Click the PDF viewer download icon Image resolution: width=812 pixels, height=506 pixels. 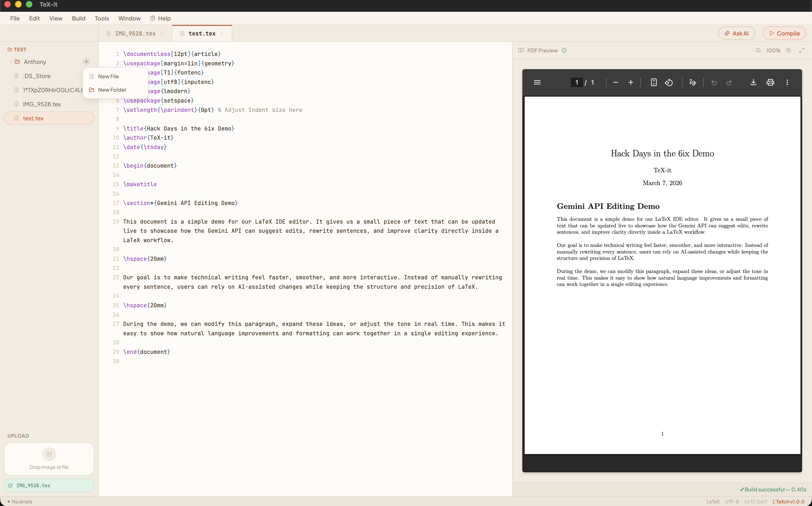click(x=753, y=82)
